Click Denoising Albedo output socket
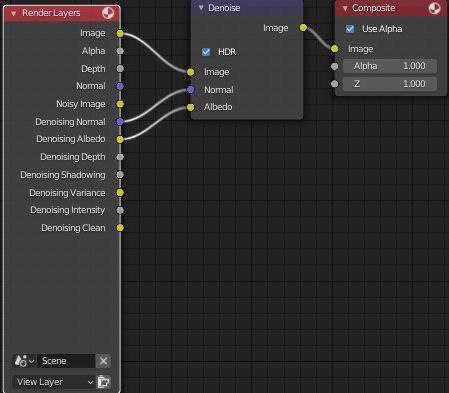This screenshot has width=449, height=393. pos(120,139)
